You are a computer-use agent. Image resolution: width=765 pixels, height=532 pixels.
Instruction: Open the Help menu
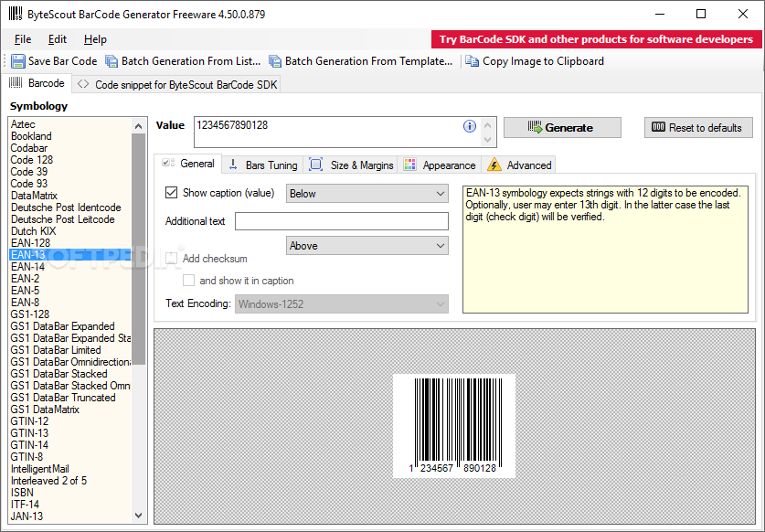[95, 39]
